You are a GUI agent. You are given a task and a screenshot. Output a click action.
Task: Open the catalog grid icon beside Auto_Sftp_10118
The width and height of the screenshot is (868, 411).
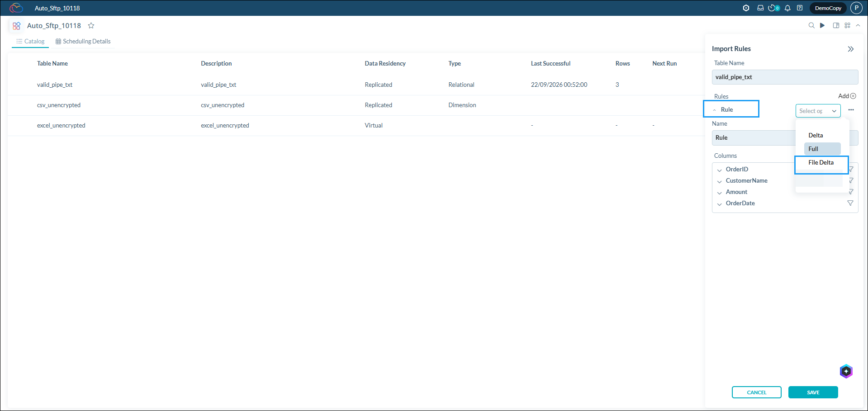click(16, 26)
